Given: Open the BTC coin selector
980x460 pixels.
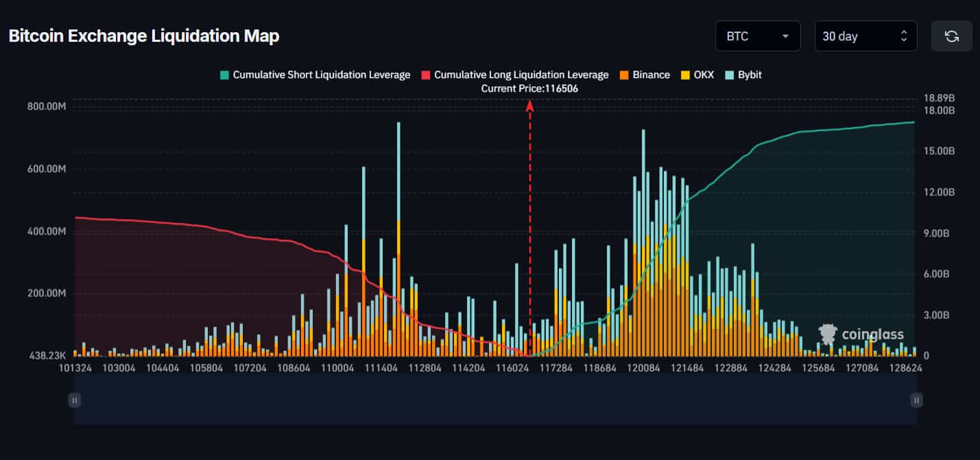Looking at the screenshot, I should tap(758, 36).
